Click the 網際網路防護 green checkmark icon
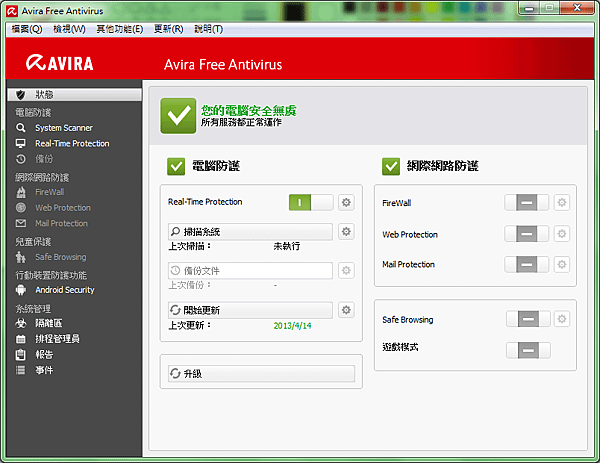Screen dimensions: 600x463 pos(391,166)
